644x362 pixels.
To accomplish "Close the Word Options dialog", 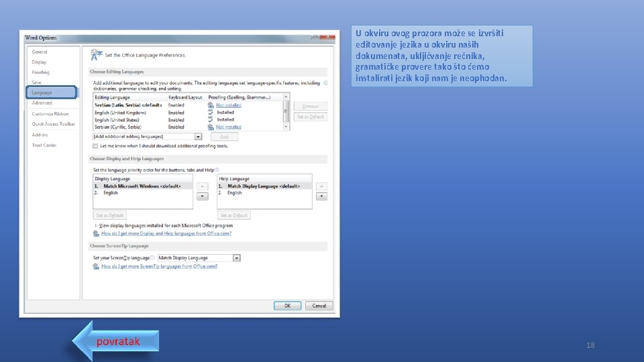I will pos(328,37).
